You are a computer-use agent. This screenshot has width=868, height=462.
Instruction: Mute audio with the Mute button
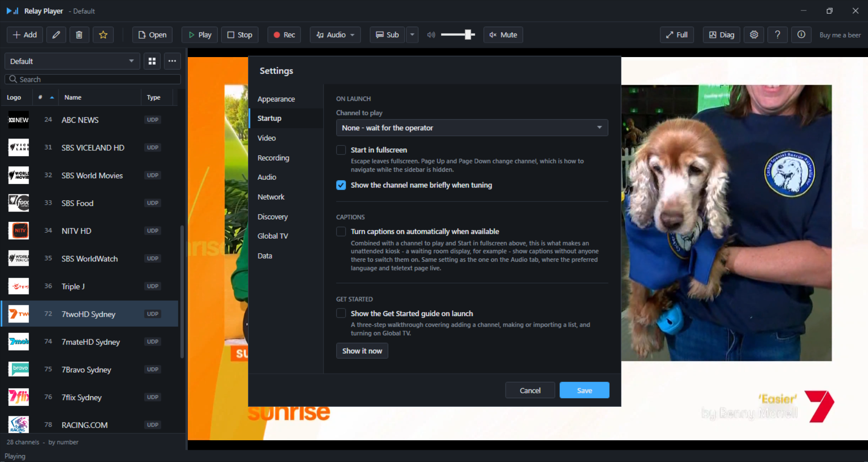click(503, 35)
